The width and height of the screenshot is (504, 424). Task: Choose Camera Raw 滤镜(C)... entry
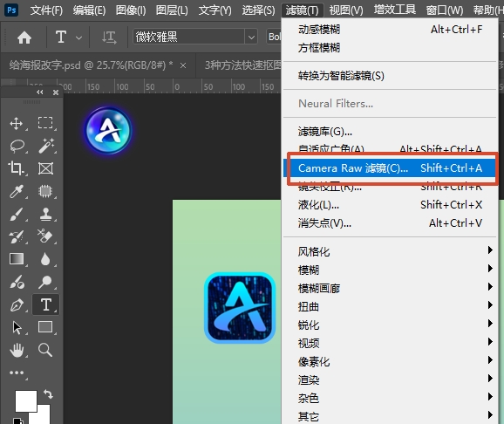click(x=391, y=168)
